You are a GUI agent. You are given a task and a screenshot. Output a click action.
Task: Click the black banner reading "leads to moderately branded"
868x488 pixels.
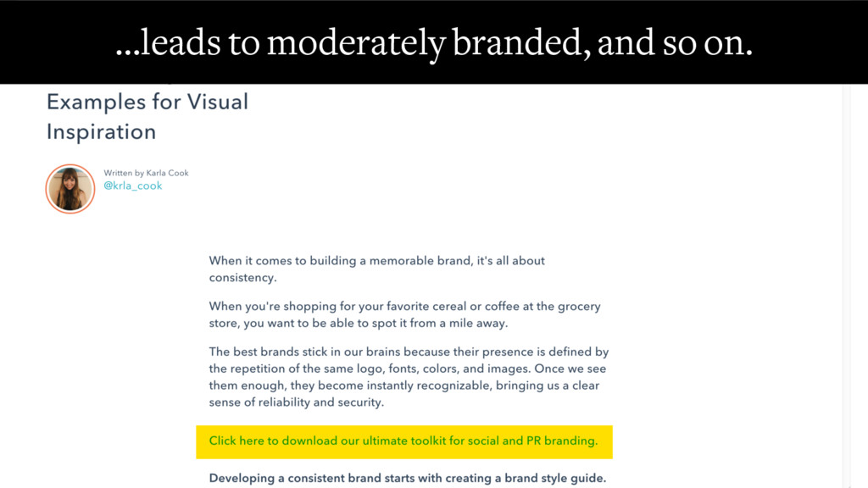[x=434, y=42]
